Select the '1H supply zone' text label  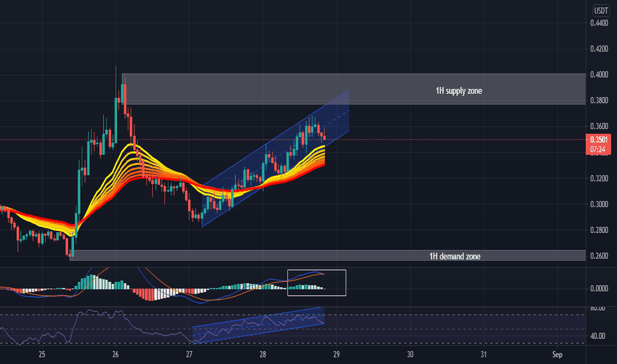click(x=459, y=91)
